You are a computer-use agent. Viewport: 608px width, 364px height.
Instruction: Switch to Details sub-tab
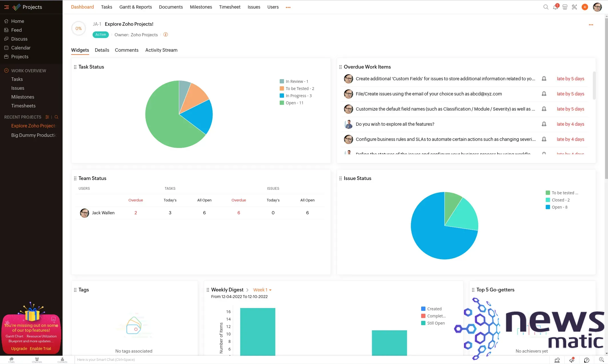(x=102, y=50)
